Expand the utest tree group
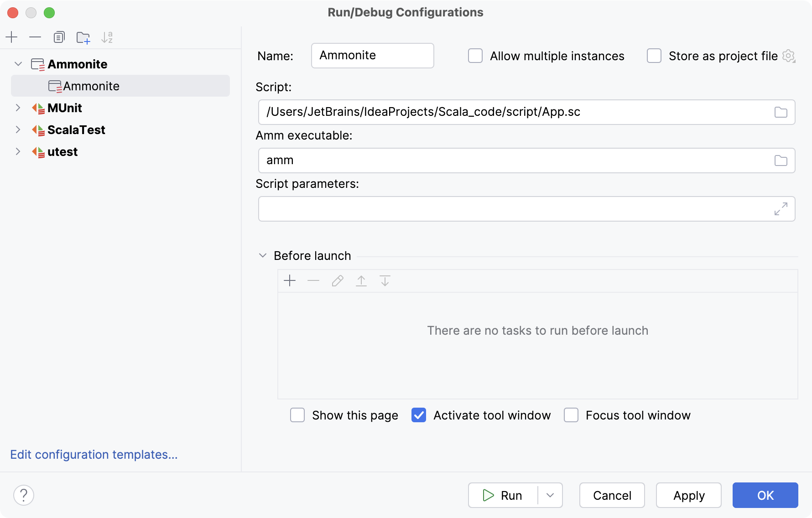This screenshot has width=812, height=518. tap(18, 151)
